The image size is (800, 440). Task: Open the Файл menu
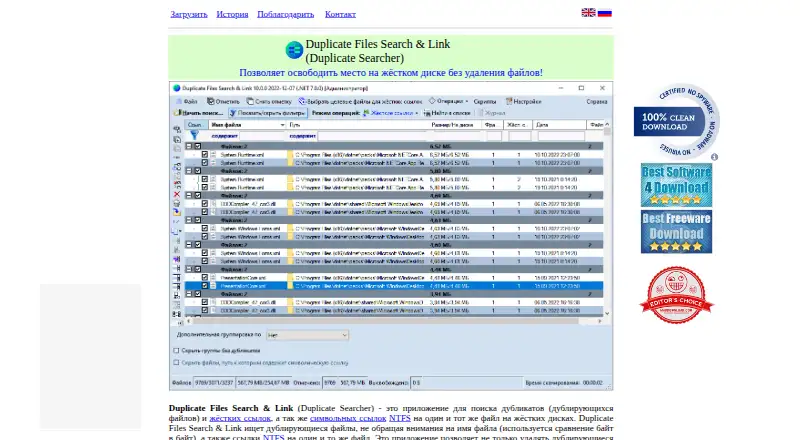[187, 102]
